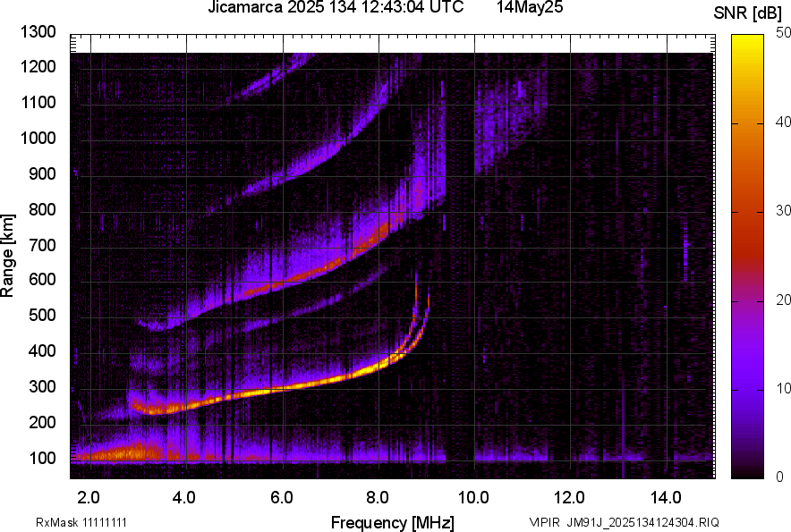Click the SNR colorbar gradient

pos(748,257)
